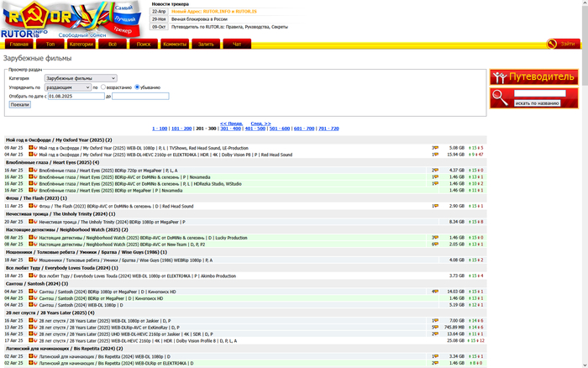Magnet icon for Heart Eyes HDRezka Studio release
This screenshot has width=588, height=368.
pos(35,183)
